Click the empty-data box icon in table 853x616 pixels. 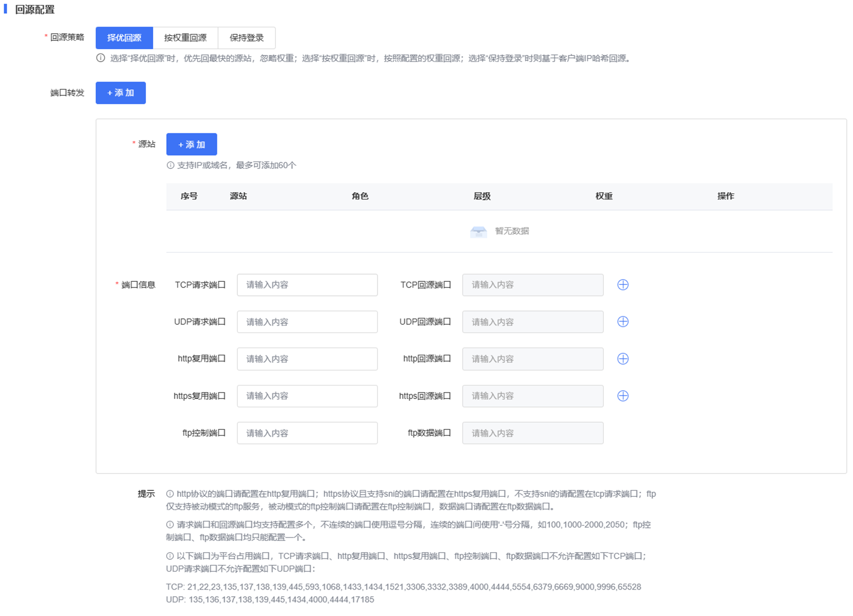478,232
